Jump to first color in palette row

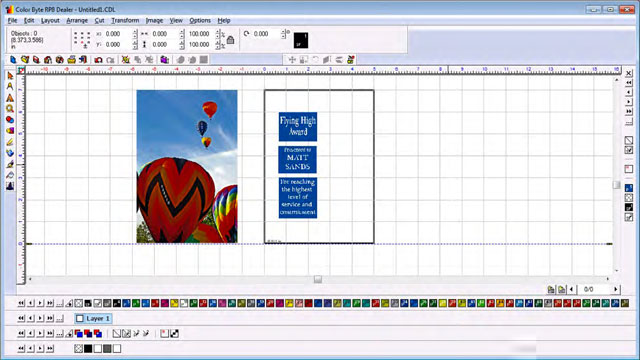(x=21, y=303)
